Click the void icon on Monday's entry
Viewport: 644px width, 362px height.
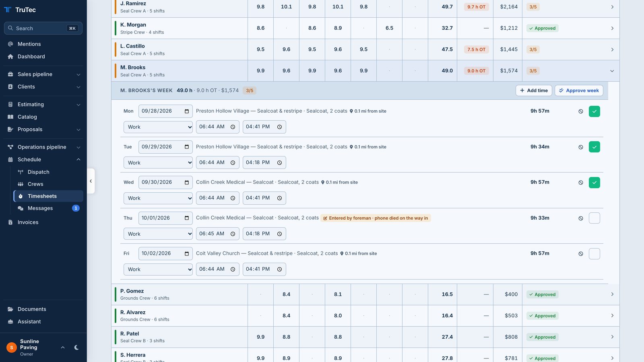coord(581,111)
